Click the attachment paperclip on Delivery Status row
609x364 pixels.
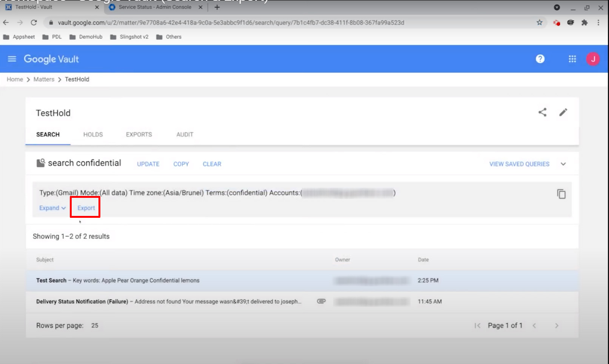[x=321, y=301]
